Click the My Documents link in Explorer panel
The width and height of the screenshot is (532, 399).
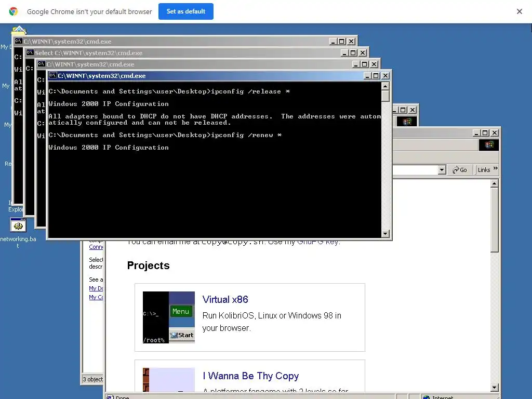tap(96, 288)
